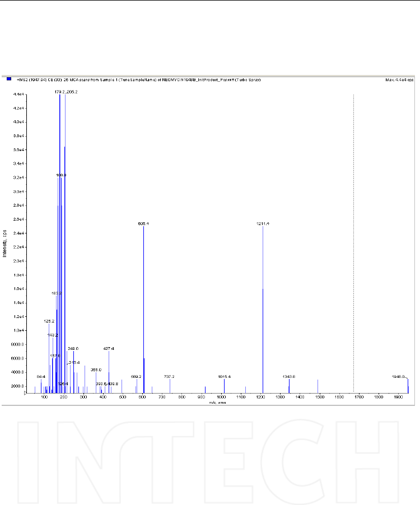Viewport: 420px width, 505px height.
Task: Click the 1500 x-axis tick label
Action: click(x=320, y=397)
